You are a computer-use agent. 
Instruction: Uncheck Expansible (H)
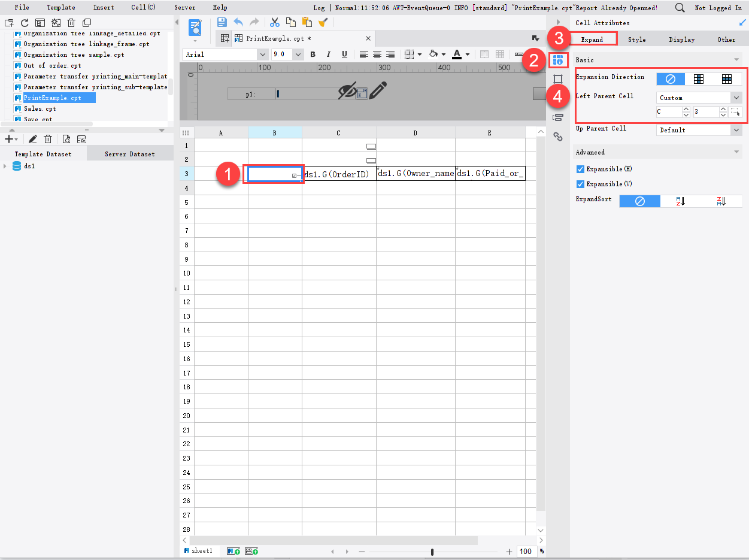(580, 169)
